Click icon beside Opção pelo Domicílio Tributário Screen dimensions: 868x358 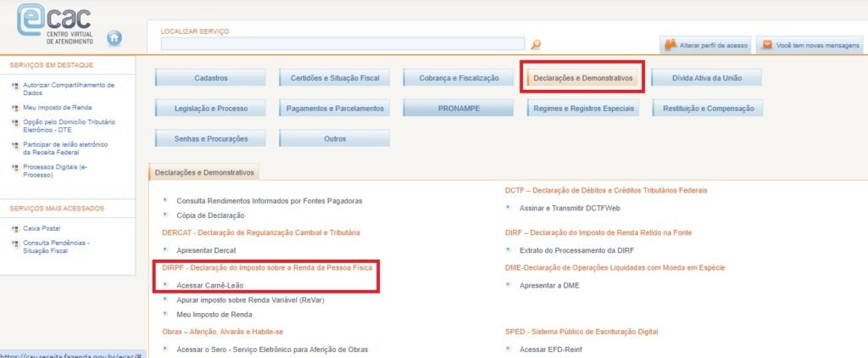click(15, 122)
